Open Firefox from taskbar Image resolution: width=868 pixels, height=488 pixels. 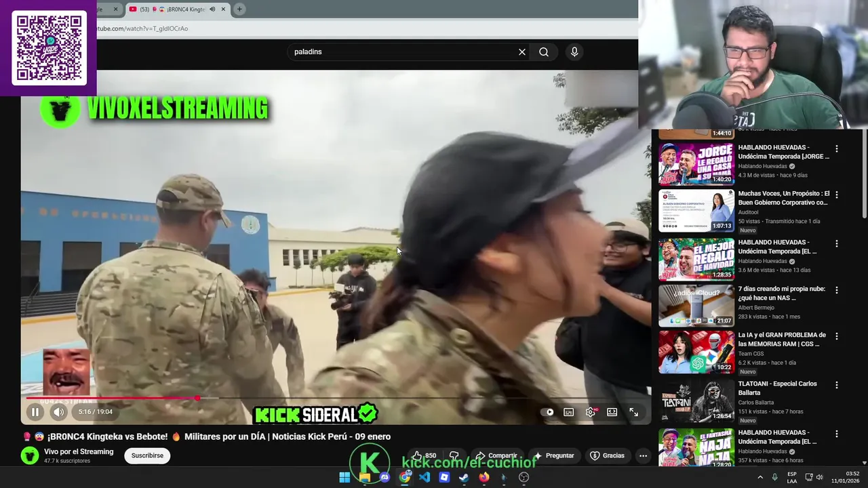point(484,477)
